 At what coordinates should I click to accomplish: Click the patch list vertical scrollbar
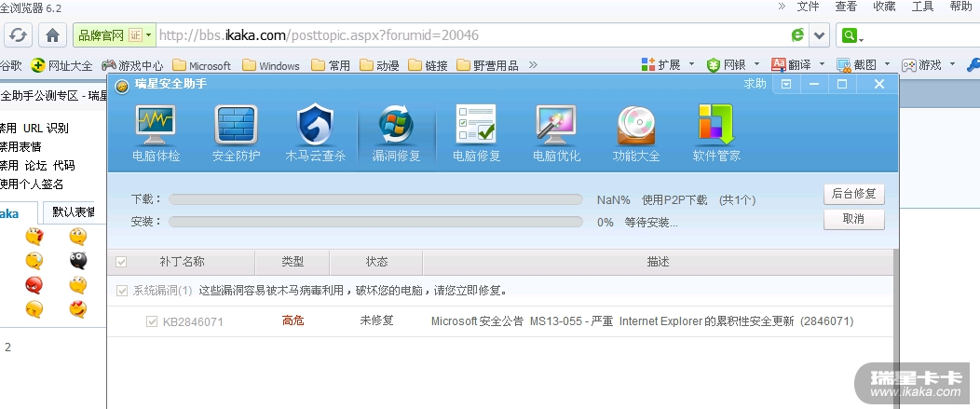895,328
